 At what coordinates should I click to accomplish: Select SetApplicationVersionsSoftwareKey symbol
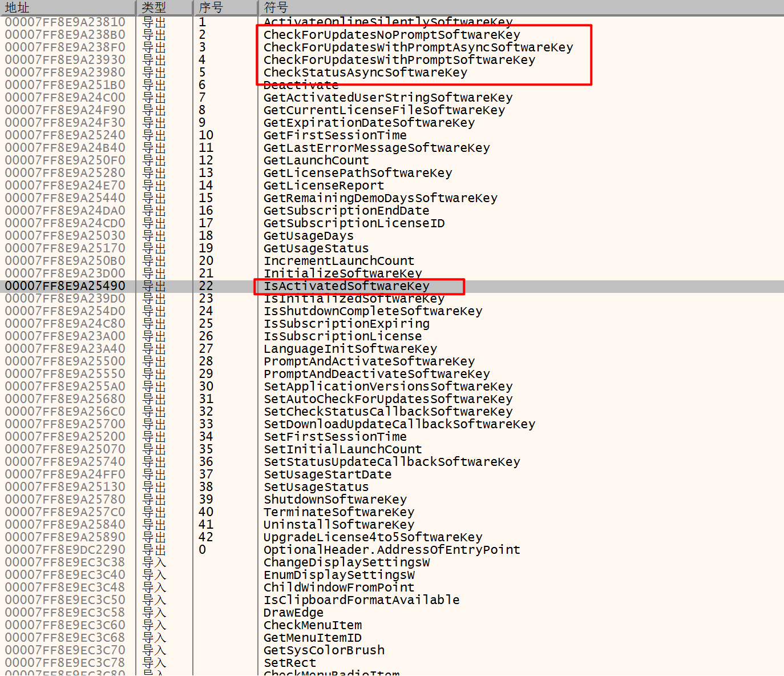click(387, 387)
